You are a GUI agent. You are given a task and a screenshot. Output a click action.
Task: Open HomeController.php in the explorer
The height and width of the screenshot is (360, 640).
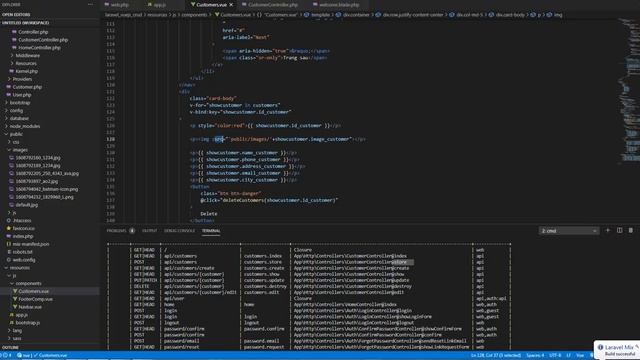pos(39,48)
